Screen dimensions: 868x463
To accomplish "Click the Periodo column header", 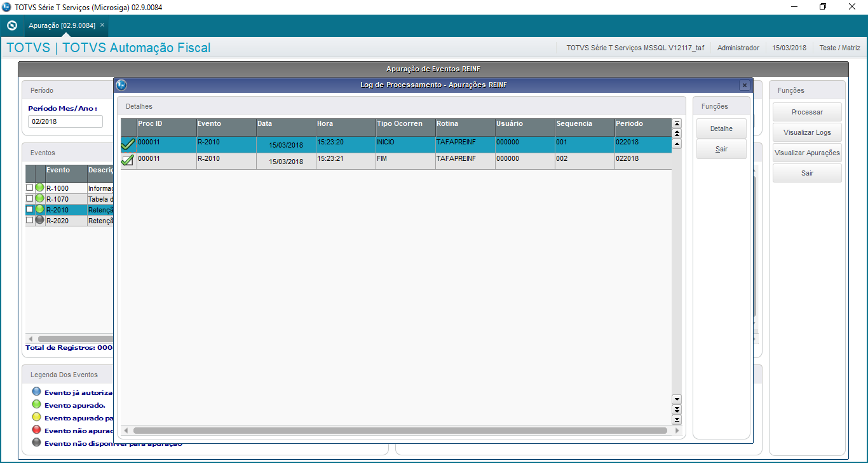I will 642,127.
